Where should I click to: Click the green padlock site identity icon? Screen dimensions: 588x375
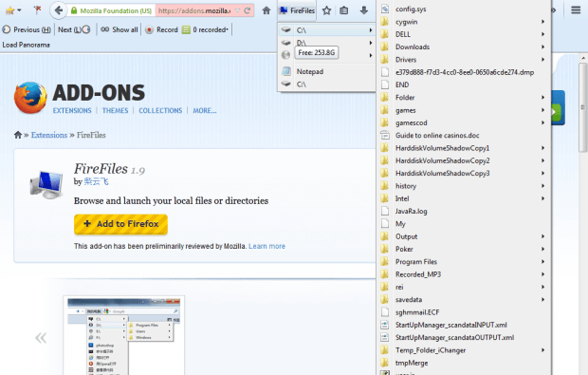(x=74, y=10)
